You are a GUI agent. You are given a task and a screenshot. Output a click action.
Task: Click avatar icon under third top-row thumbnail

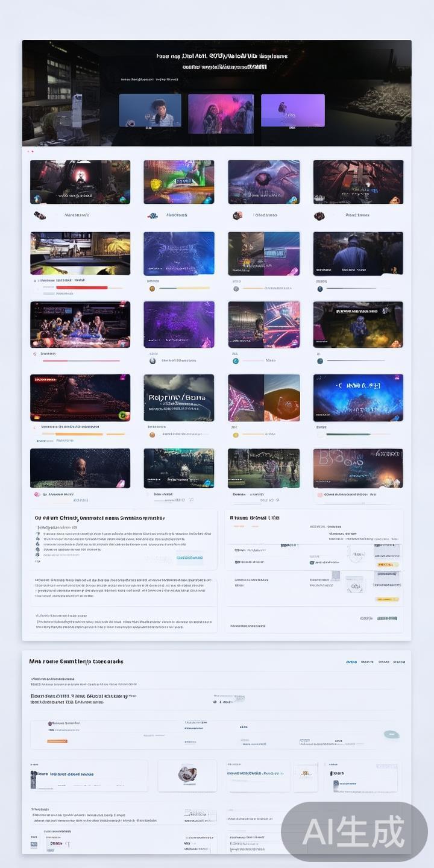coord(237,215)
